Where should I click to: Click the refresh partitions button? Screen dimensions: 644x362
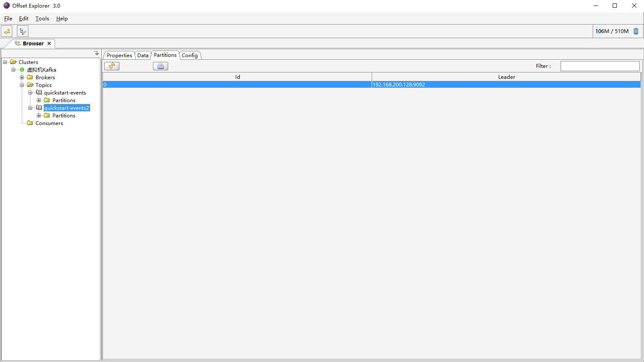tap(112, 66)
